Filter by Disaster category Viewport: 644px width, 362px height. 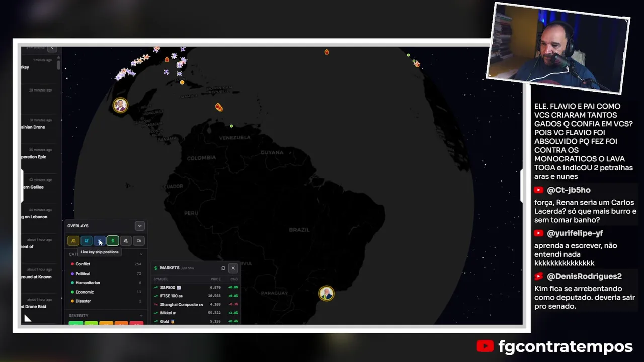click(x=106, y=301)
